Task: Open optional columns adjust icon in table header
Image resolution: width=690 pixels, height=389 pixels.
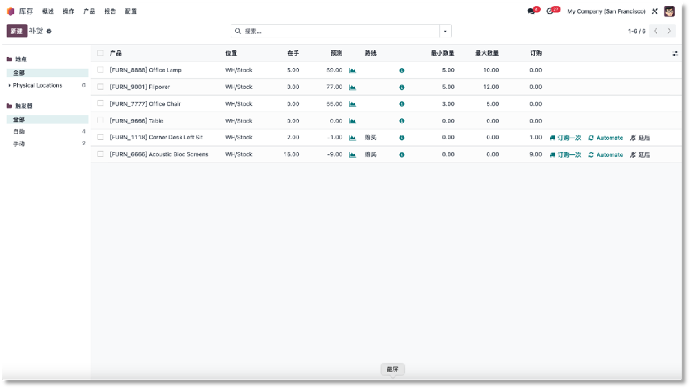Action: click(x=675, y=53)
